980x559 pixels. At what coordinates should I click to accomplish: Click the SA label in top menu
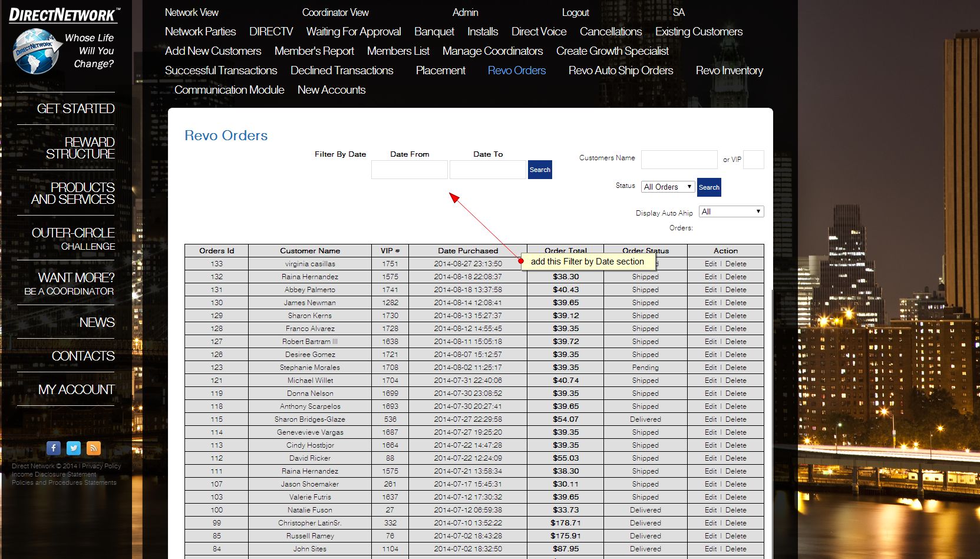click(x=679, y=12)
